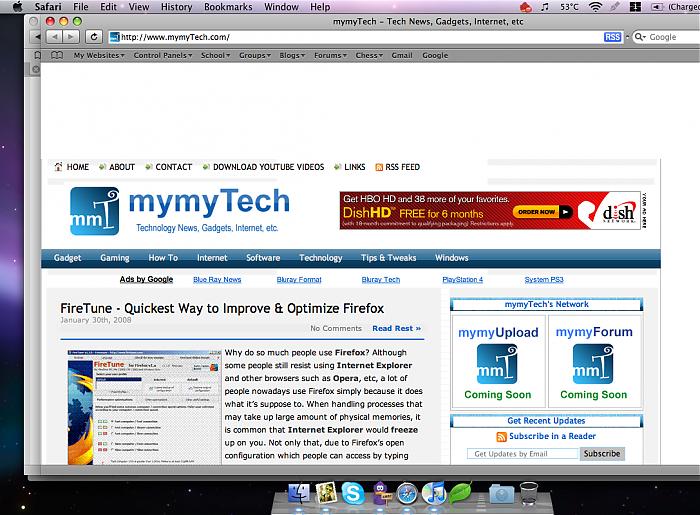Open the Edit menu
This screenshot has width=700, height=515.
[108, 7]
